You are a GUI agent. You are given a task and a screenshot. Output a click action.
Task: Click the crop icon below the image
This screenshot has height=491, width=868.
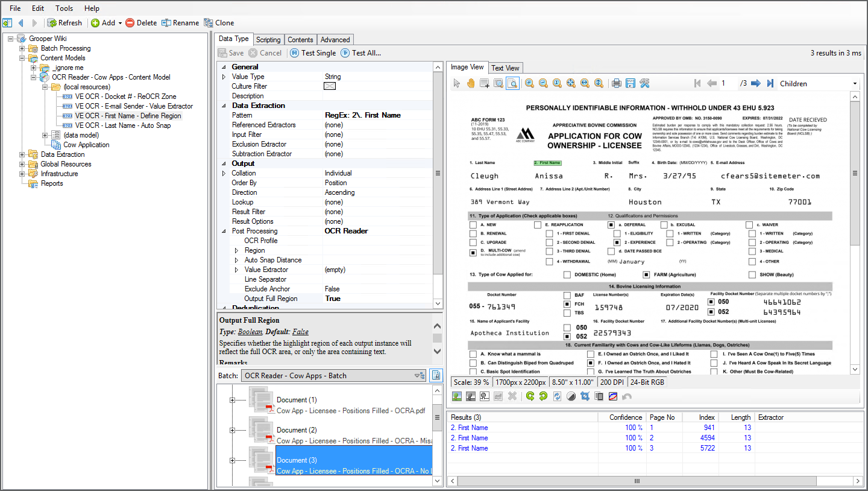(x=585, y=396)
